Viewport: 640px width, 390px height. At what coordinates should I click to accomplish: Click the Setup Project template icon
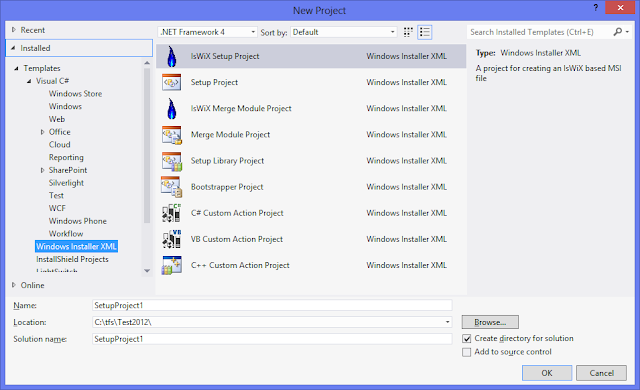tap(171, 82)
